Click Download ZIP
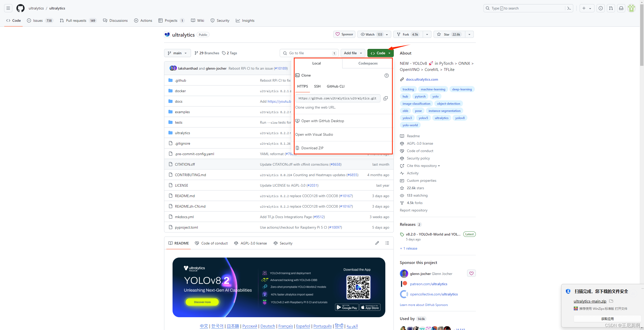644x330 pixels. tap(312, 148)
